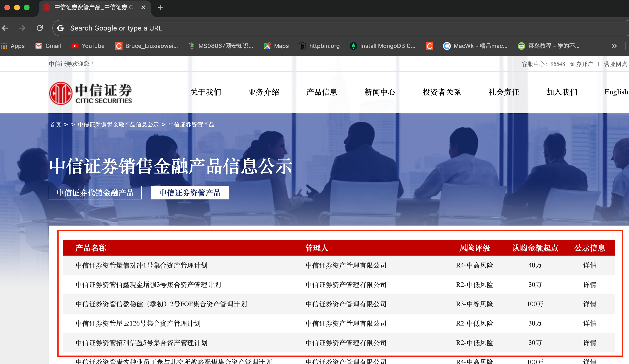This screenshot has height=364, width=629.
Task: Reload the page with refresh icon
Action: (40, 28)
